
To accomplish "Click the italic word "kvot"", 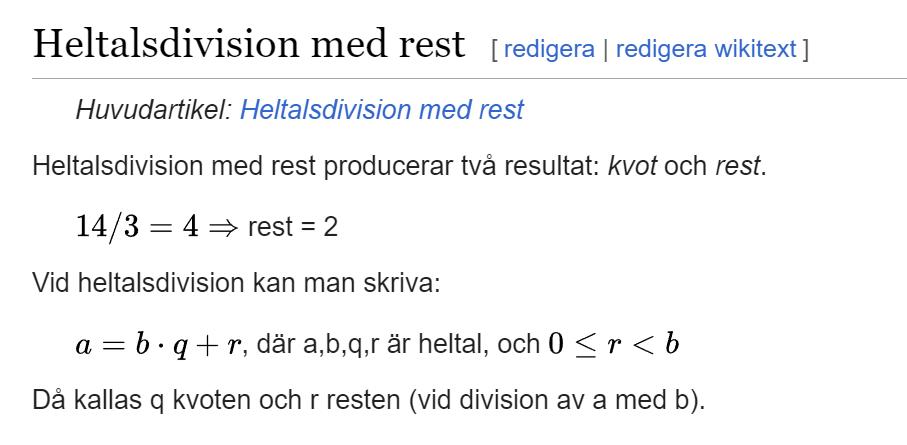I will (x=632, y=166).
